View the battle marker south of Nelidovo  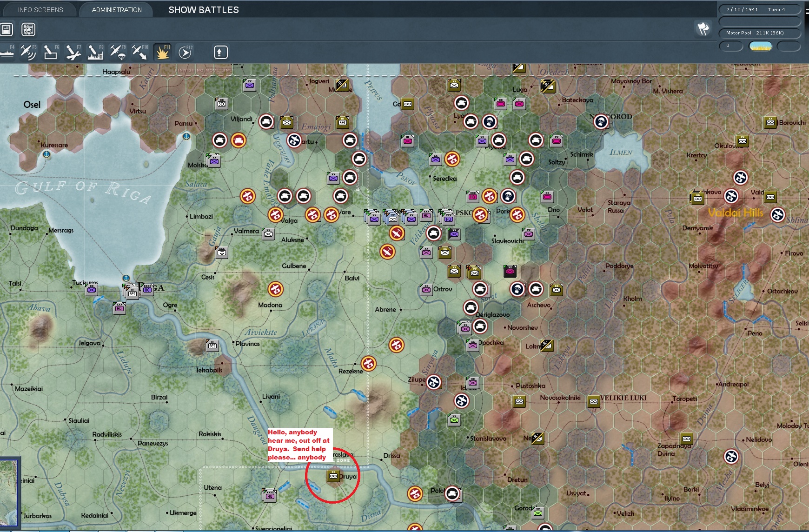[731, 457]
